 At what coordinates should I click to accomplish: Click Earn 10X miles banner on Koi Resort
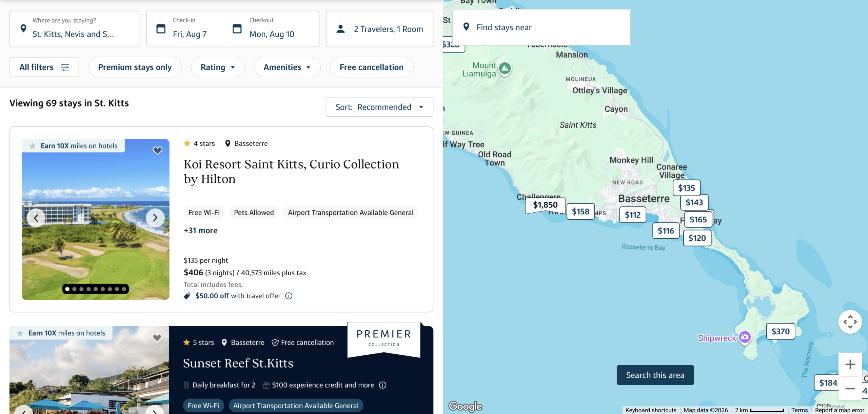[x=73, y=146]
